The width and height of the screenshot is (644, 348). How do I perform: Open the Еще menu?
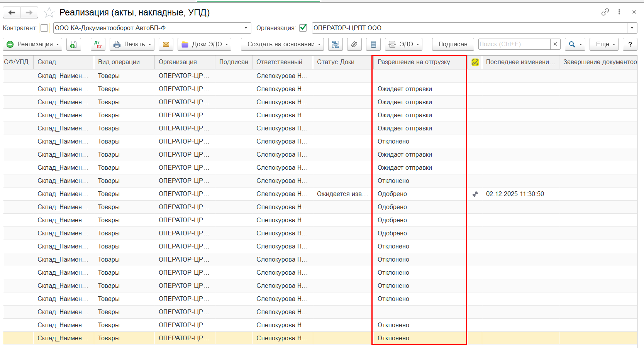pos(604,44)
